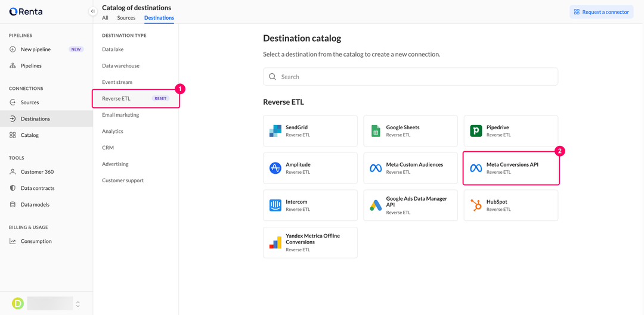Click Request a connector button
The image size is (644, 315).
[601, 12]
